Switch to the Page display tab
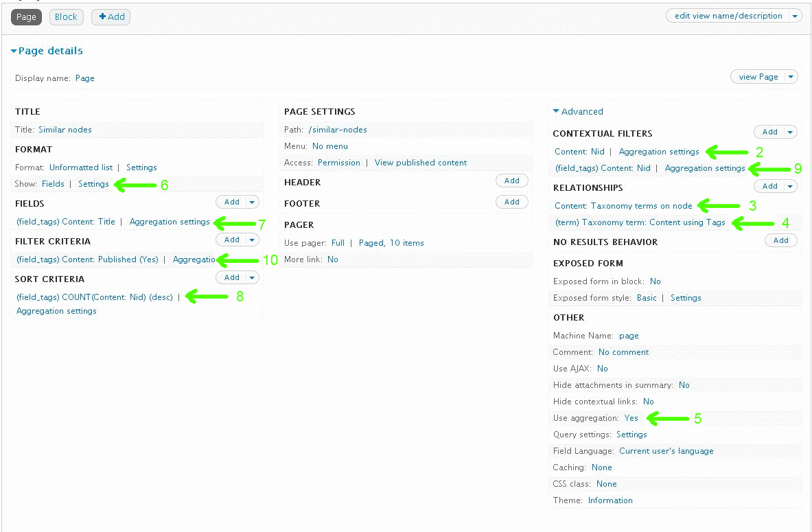 click(26, 17)
